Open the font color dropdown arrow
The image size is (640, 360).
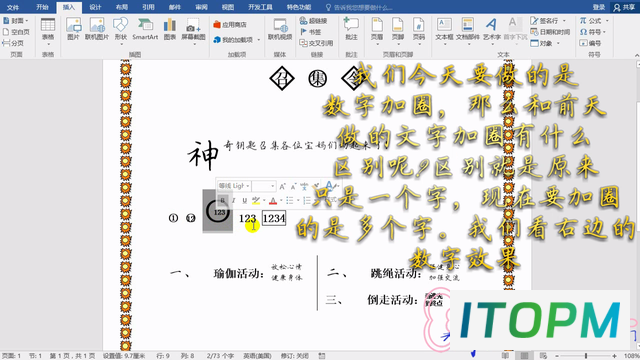[281, 200]
